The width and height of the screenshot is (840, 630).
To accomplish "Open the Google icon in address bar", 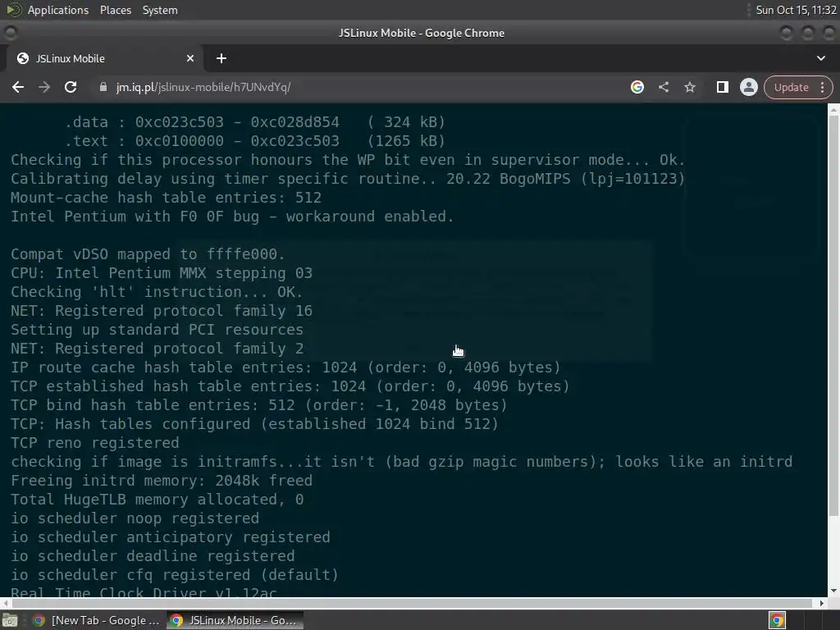I will 637,87.
